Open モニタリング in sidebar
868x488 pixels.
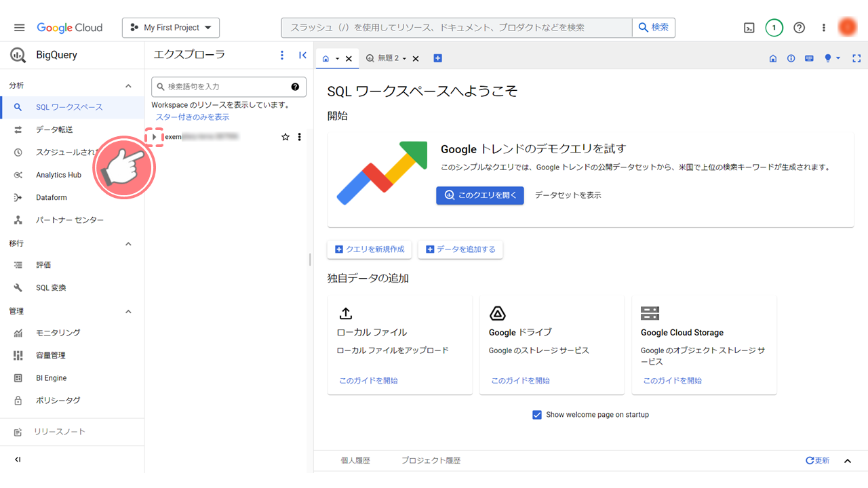click(72, 333)
